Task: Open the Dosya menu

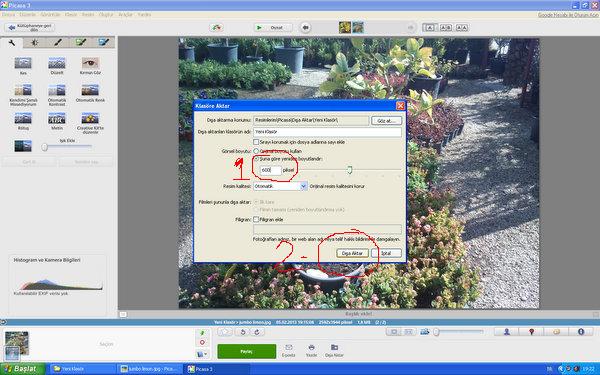Action: pyautogui.click(x=8, y=15)
